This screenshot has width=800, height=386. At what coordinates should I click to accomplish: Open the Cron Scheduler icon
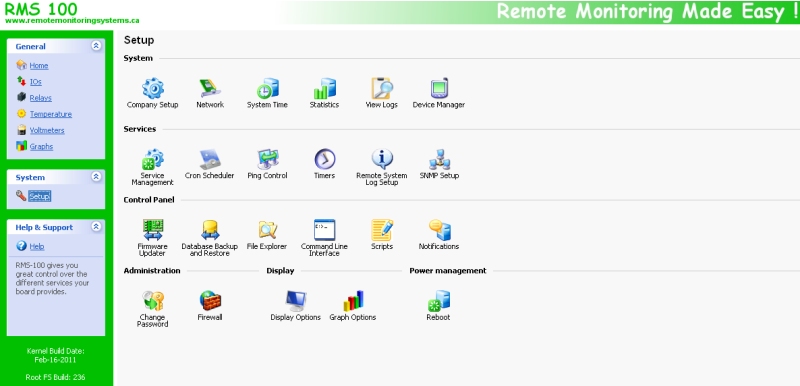[x=210, y=159]
